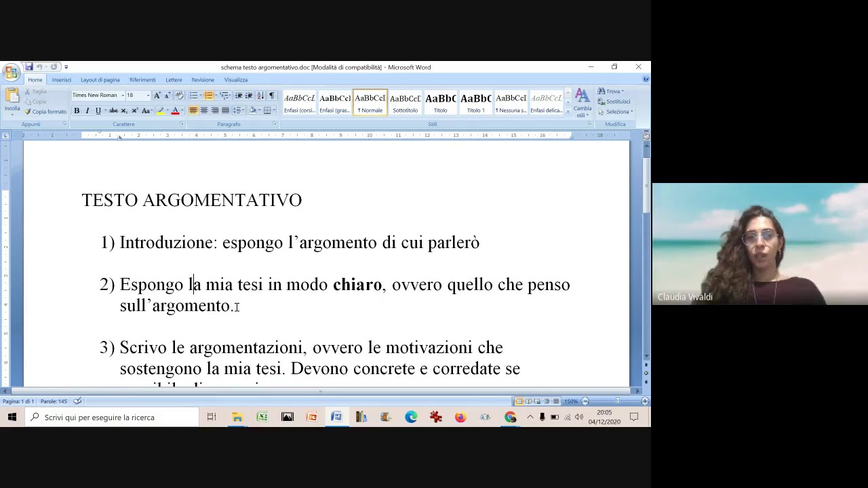Click the spell check icon in the status bar

coord(77,401)
